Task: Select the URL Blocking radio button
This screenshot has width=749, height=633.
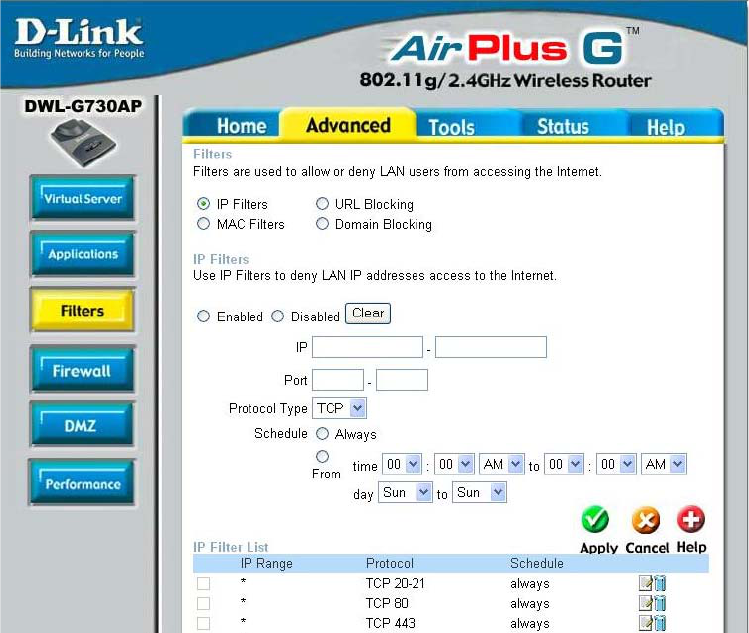Action: (x=322, y=204)
